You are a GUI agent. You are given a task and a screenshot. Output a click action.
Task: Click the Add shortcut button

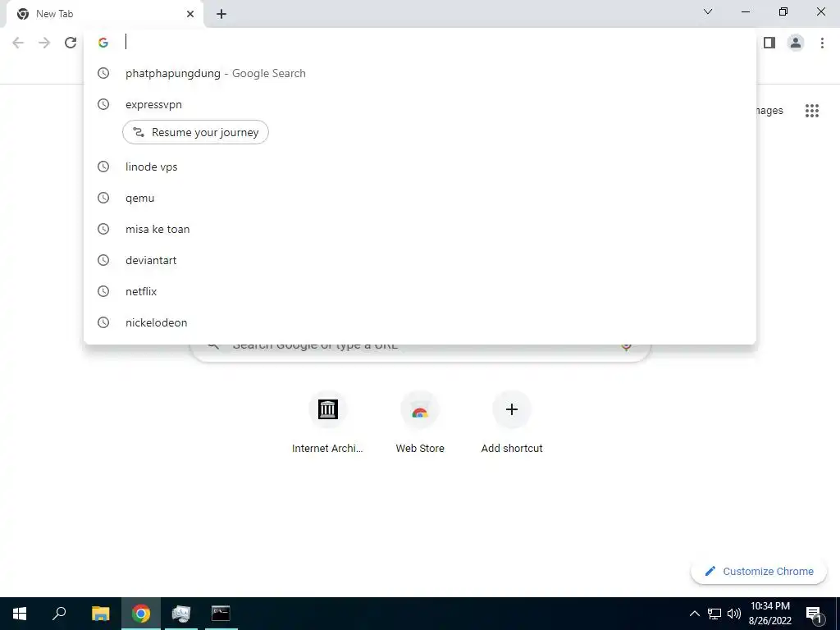[x=512, y=422]
